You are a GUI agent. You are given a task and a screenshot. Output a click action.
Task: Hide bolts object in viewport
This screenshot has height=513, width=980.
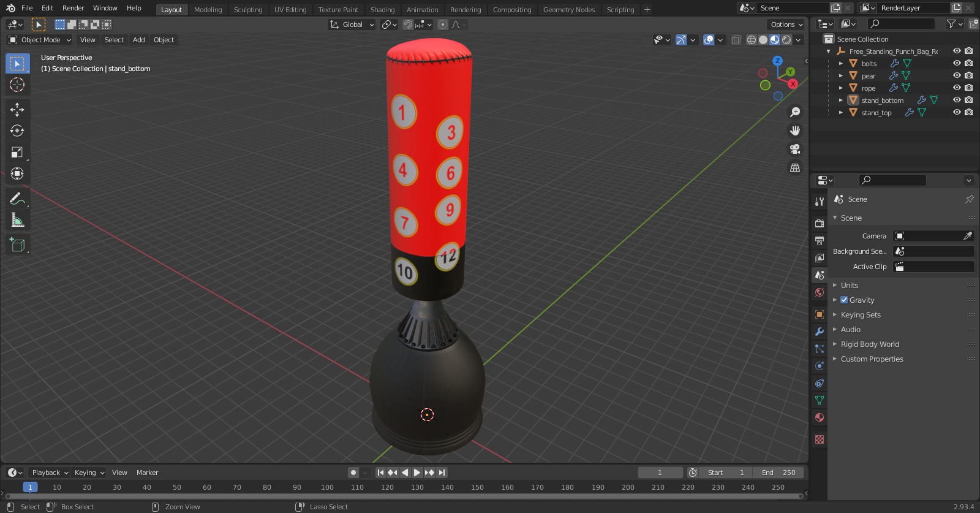tap(957, 63)
